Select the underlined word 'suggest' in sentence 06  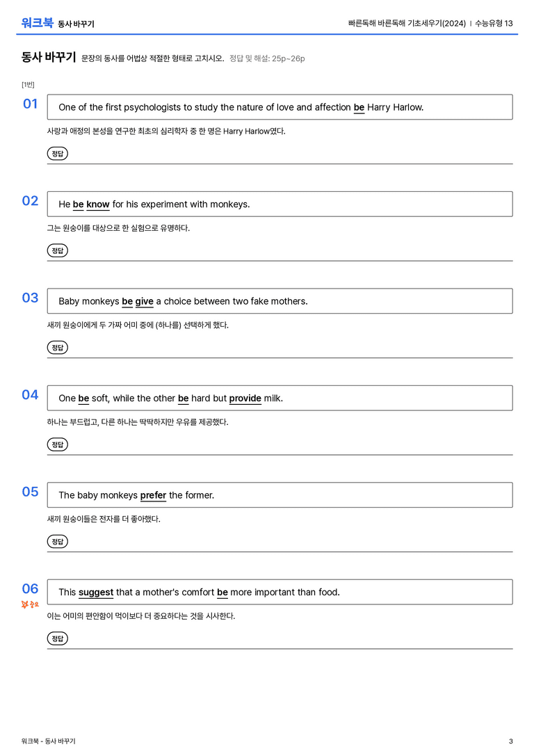tap(96, 592)
